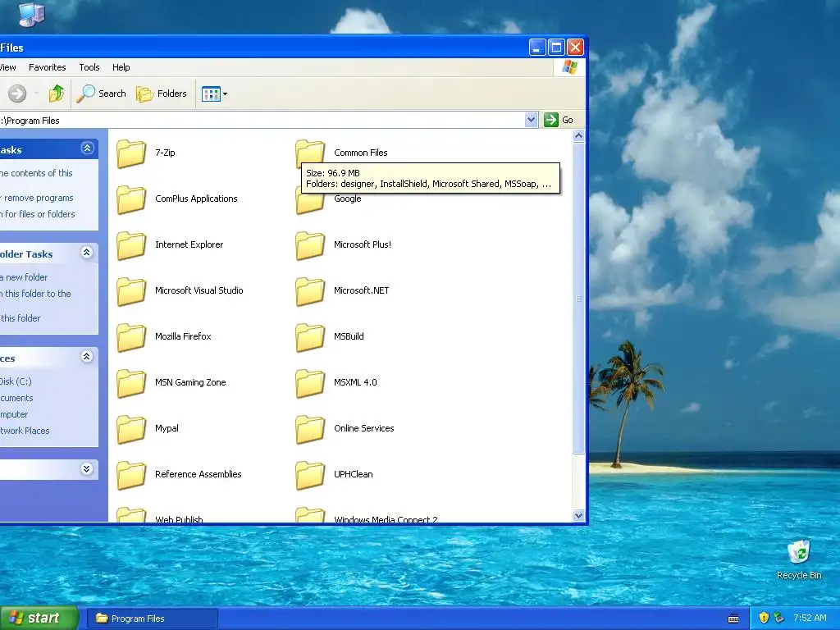
Task: Click the search for files or folders link
Action: click(38, 214)
